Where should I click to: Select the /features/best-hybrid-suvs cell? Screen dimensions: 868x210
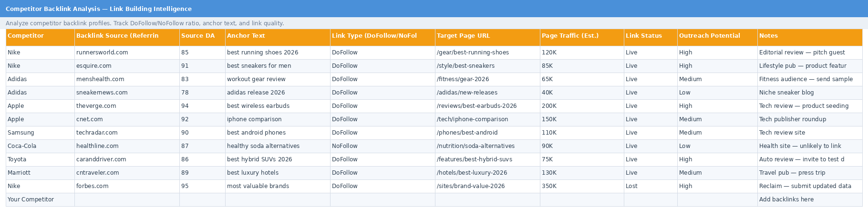coord(487,160)
